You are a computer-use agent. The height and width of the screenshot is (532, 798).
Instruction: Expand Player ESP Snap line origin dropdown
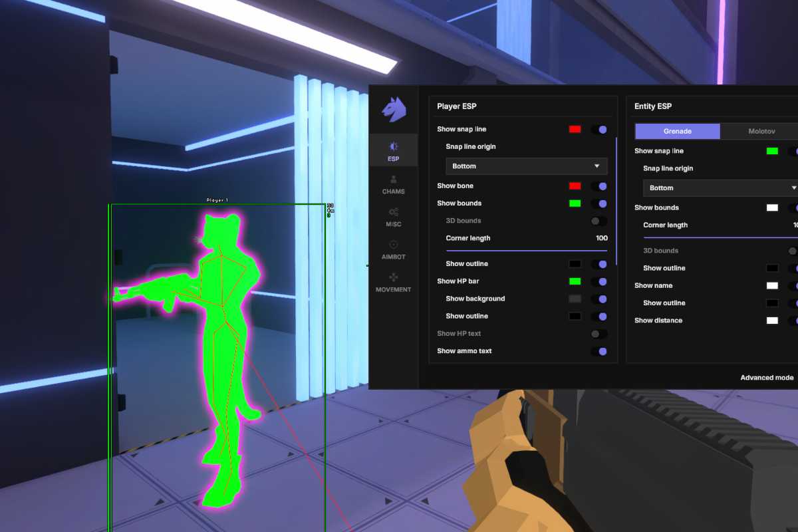click(526, 166)
